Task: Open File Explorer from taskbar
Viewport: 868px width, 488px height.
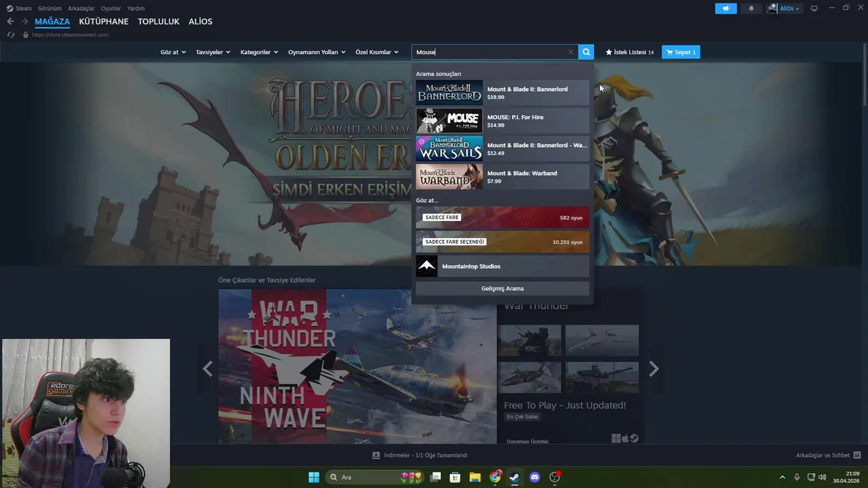Action: point(475,477)
